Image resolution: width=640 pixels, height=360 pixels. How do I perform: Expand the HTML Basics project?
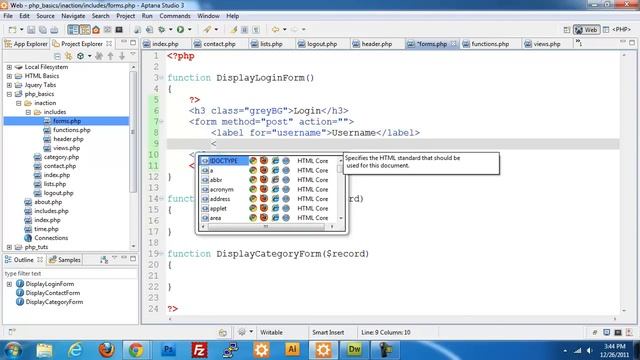(x=9, y=76)
